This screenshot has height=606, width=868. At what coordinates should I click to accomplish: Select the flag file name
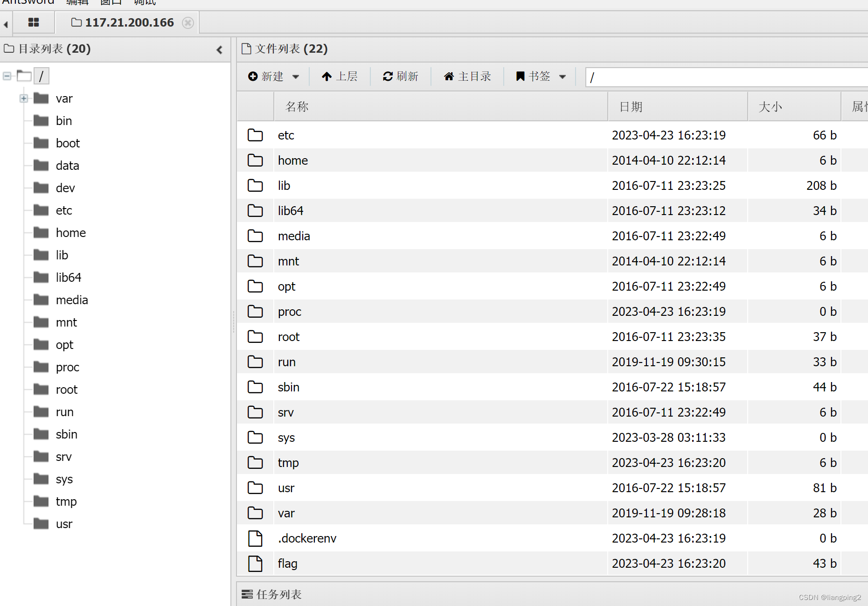pos(287,564)
